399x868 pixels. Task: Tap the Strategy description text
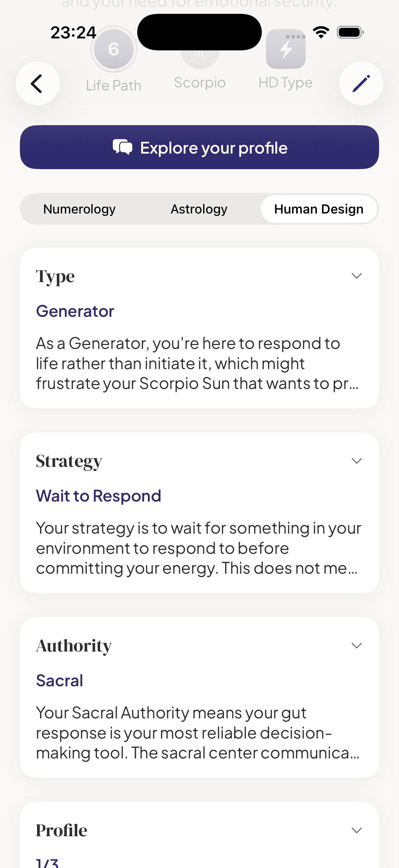(198, 548)
